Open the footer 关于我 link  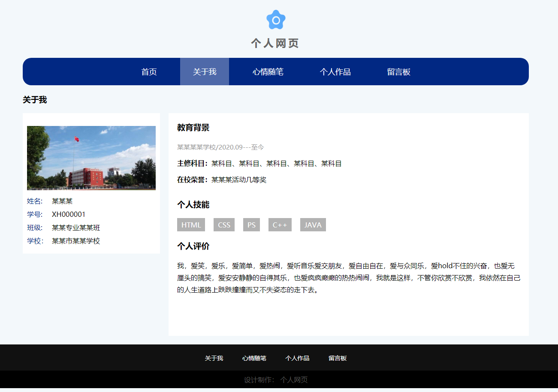[214, 358]
